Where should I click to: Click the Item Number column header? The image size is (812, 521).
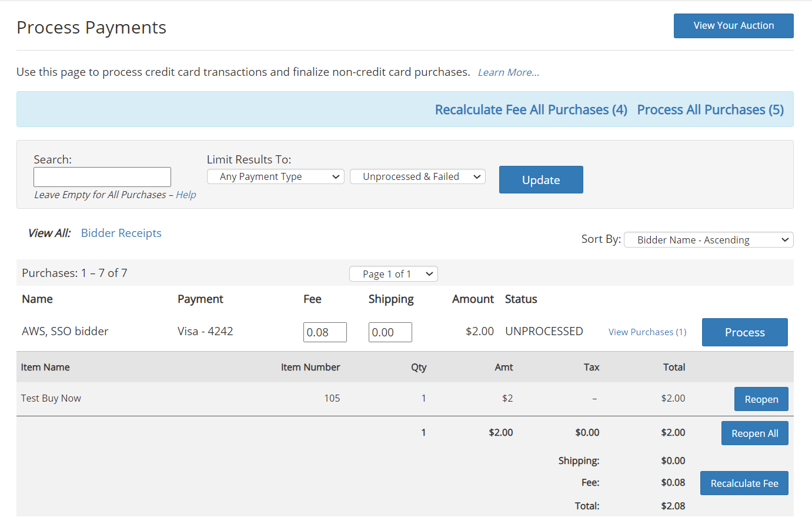coord(310,367)
